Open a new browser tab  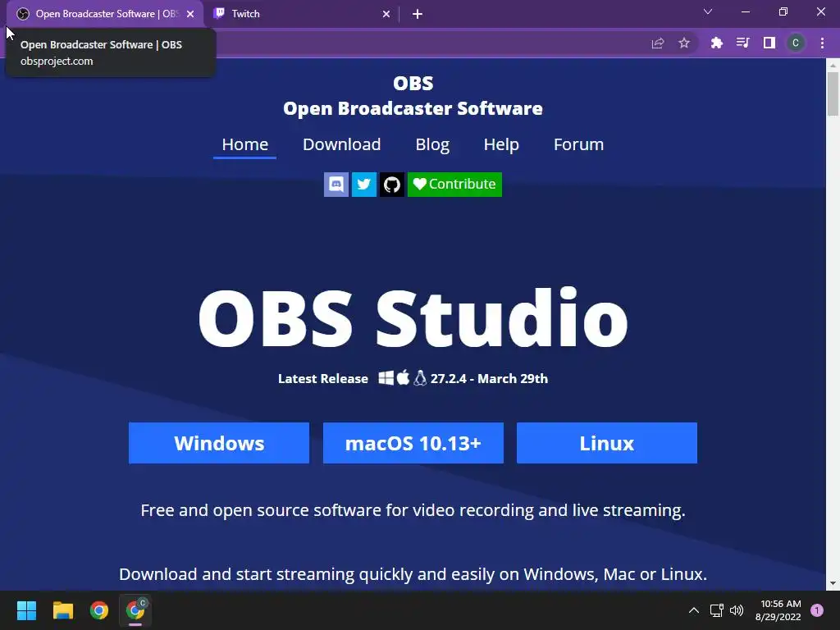[x=418, y=14]
